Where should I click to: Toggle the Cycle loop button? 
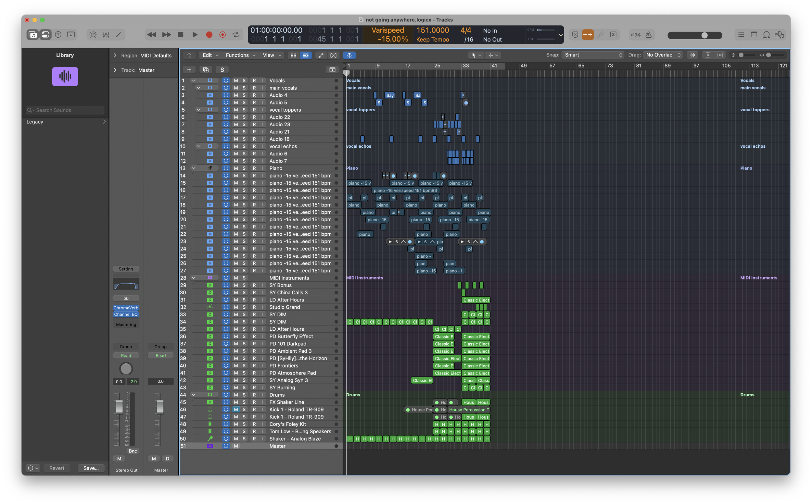click(x=236, y=35)
